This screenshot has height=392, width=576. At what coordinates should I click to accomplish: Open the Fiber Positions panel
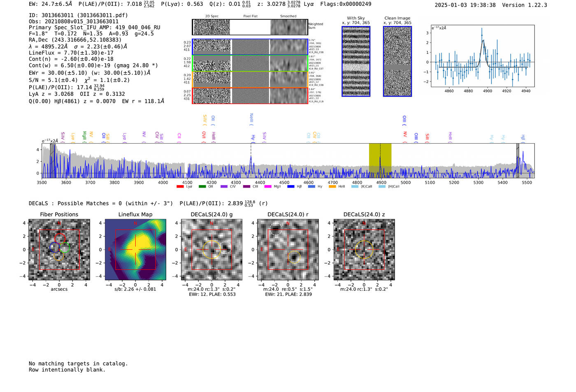point(59,250)
